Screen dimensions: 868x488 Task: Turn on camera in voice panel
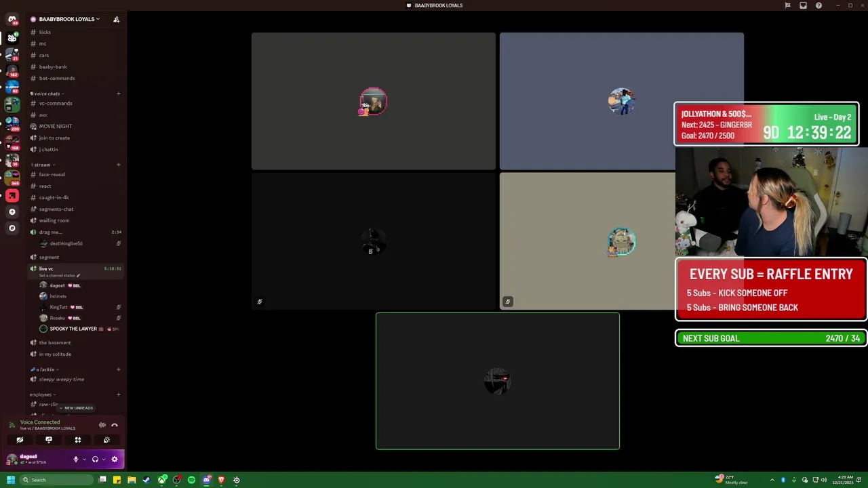tap(20, 440)
